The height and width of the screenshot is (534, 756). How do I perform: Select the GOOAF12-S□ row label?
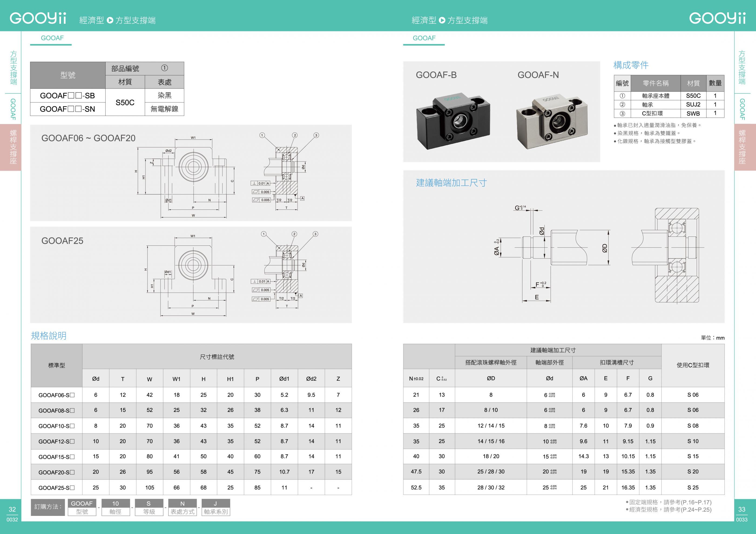pyautogui.click(x=57, y=441)
